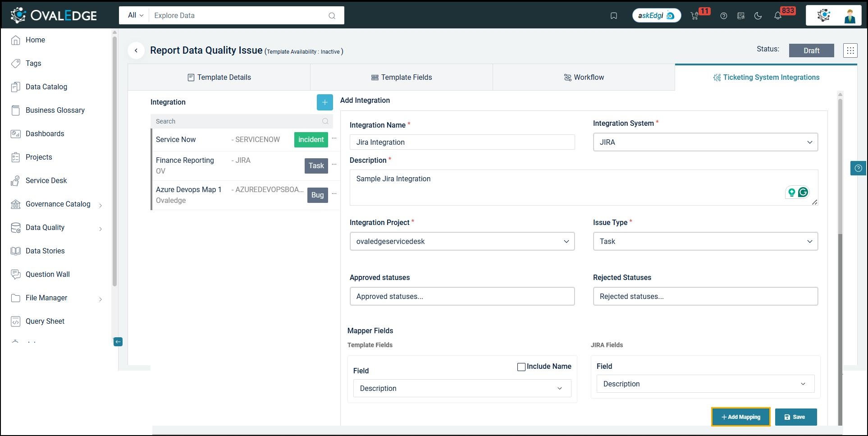Open the Integration System dropdown
The height and width of the screenshot is (436, 868).
705,142
